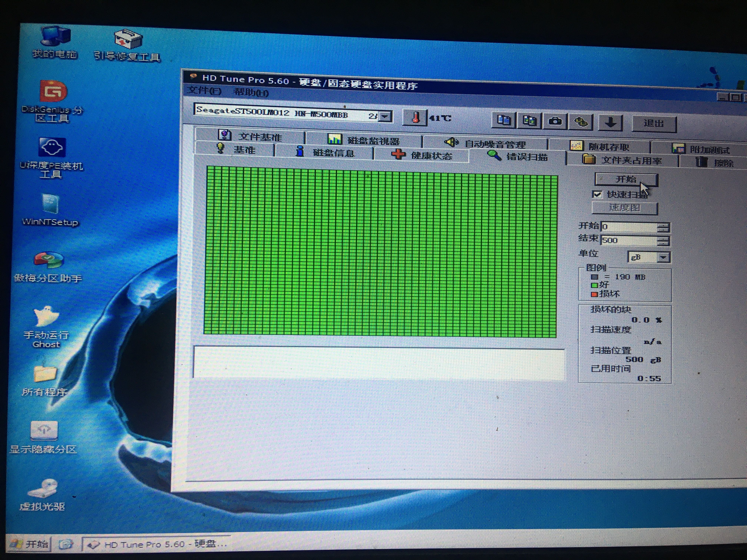Toggle the 快速扫描 quick scan checkbox
Image resolution: width=747 pixels, height=560 pixels.
597,194
